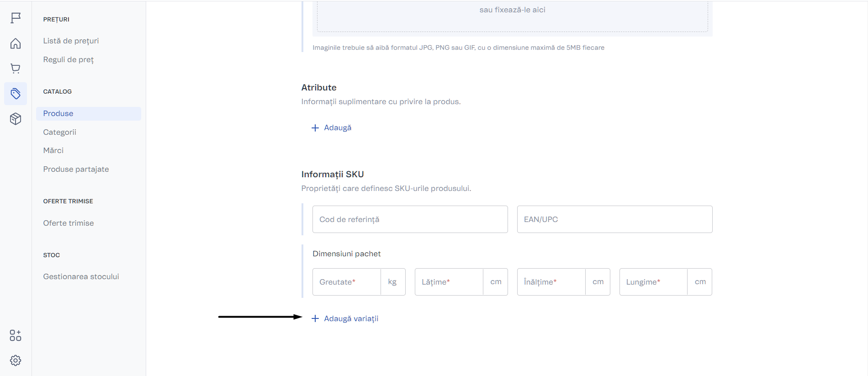Click the plus icon beside Adaugă variații
The image size is (868, 376).
click(315, 318)
